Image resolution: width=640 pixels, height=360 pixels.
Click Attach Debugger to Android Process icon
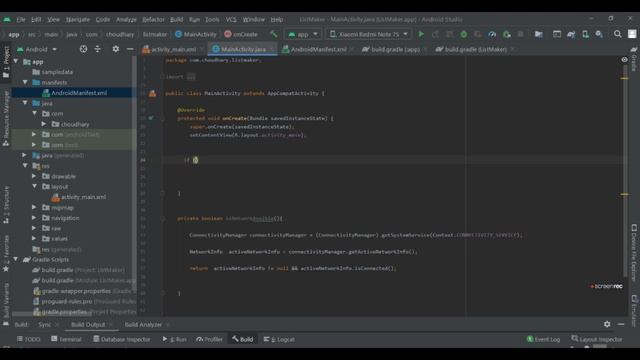[x=507, y=34]
